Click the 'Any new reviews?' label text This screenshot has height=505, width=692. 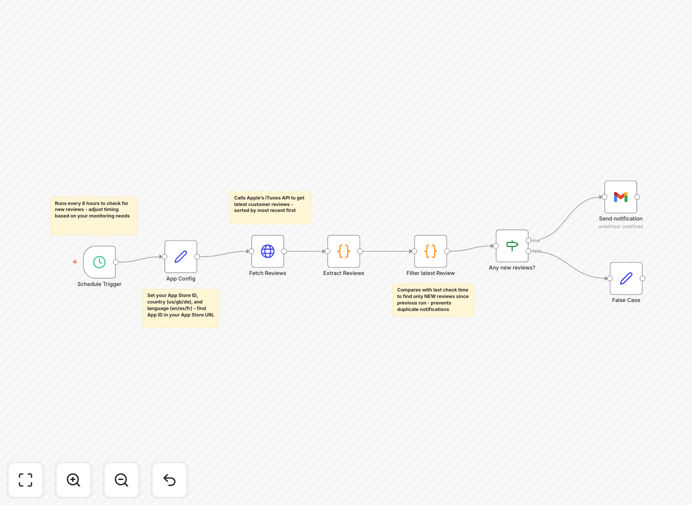coord(512,268)
